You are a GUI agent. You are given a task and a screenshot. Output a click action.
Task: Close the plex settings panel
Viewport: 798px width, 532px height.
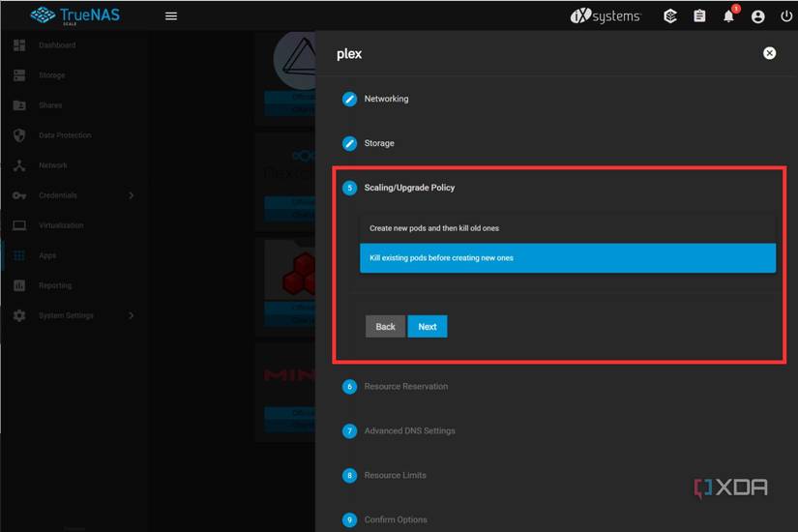click(770, 53)
